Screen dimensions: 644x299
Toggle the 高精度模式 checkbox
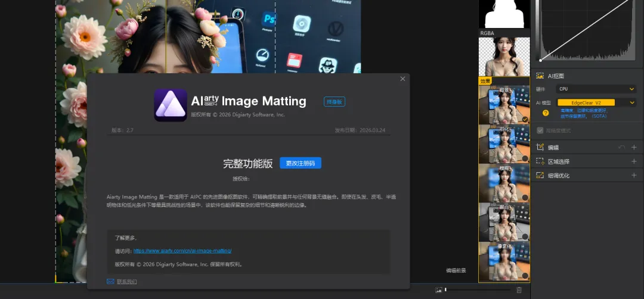pos(540,130)
